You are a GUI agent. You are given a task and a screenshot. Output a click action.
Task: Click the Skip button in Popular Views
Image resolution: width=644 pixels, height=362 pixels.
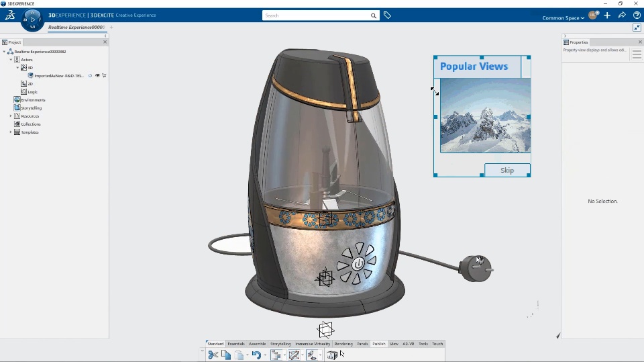507,171
